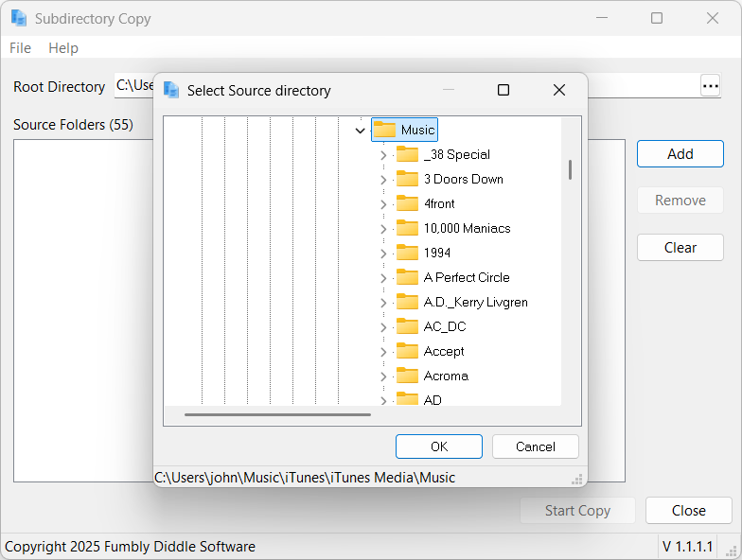Expand the AC_DC folder
Screen dimensions: 742x560
(x=383, y=327)
